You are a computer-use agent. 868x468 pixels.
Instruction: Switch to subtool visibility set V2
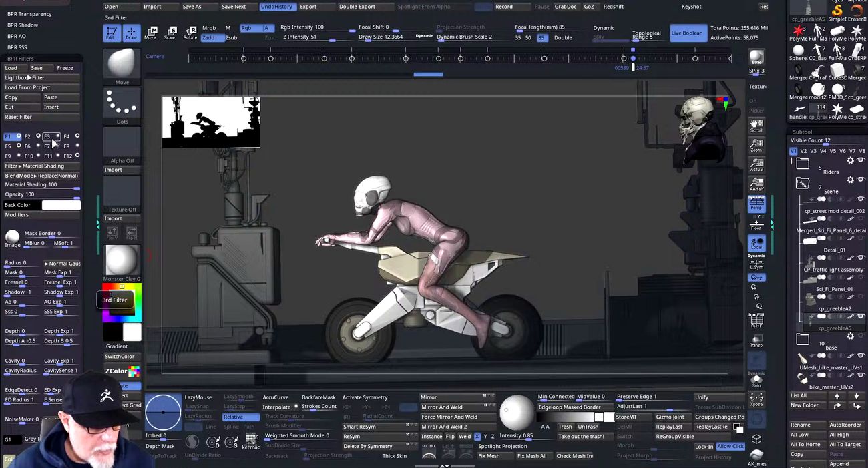804,151
